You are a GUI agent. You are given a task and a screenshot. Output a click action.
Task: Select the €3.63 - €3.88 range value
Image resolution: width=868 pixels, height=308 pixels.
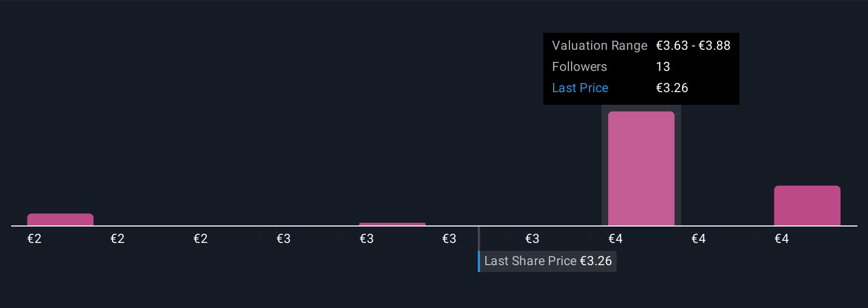[x=693, y=46]
